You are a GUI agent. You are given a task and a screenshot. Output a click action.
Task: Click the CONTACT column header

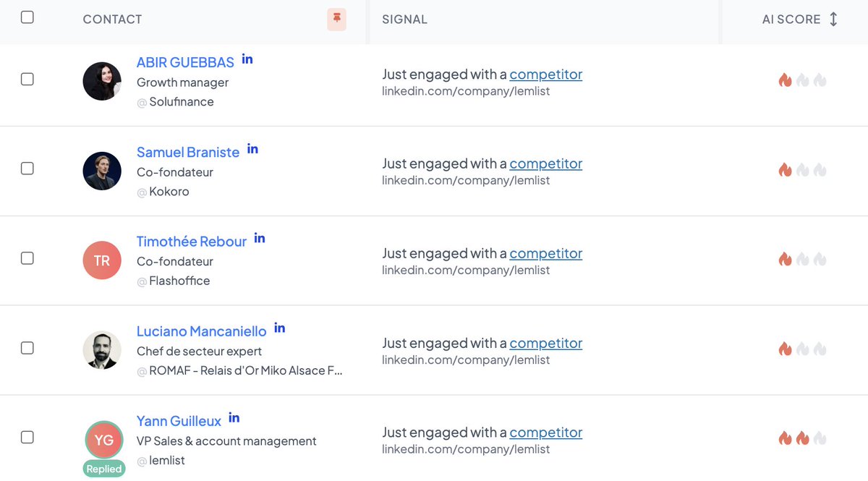pyautogui.click(x=112, y=20)
